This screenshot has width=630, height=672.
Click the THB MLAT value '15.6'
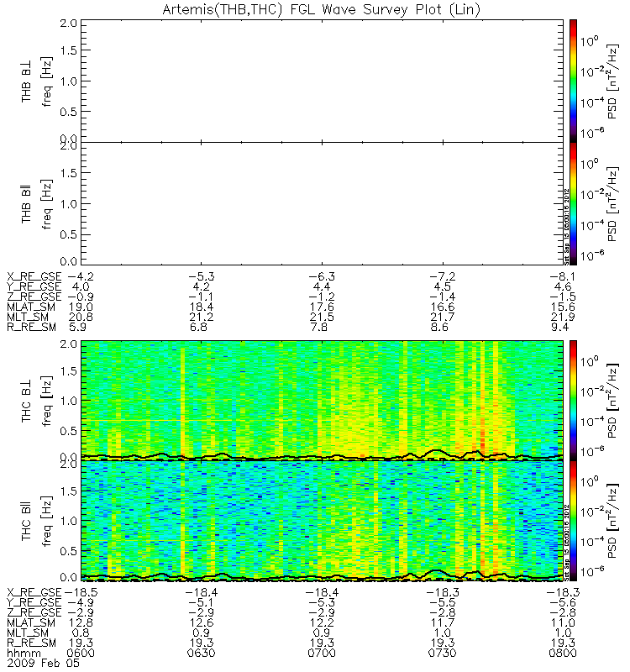[x=563, y=307]
